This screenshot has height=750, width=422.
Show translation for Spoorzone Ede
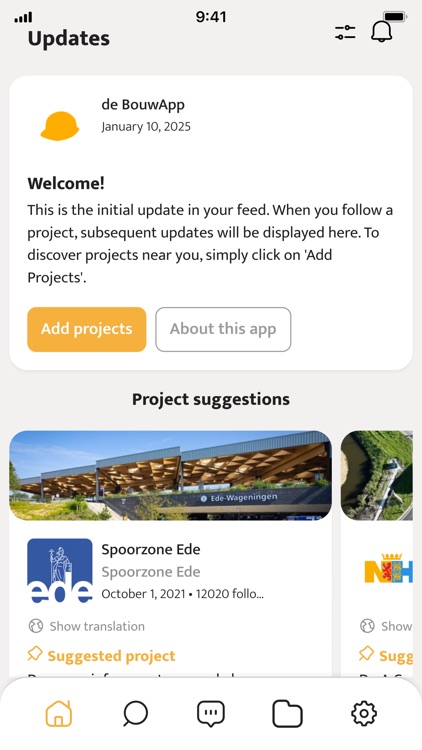click(87, 626)
